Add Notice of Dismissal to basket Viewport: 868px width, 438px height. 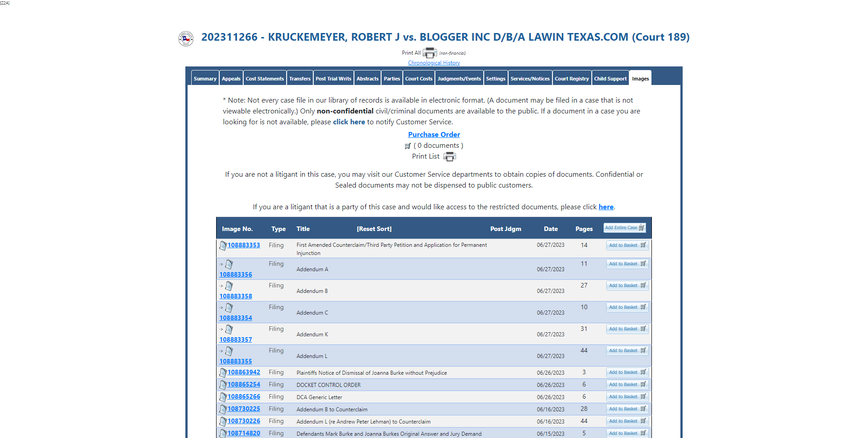point(627,372)
